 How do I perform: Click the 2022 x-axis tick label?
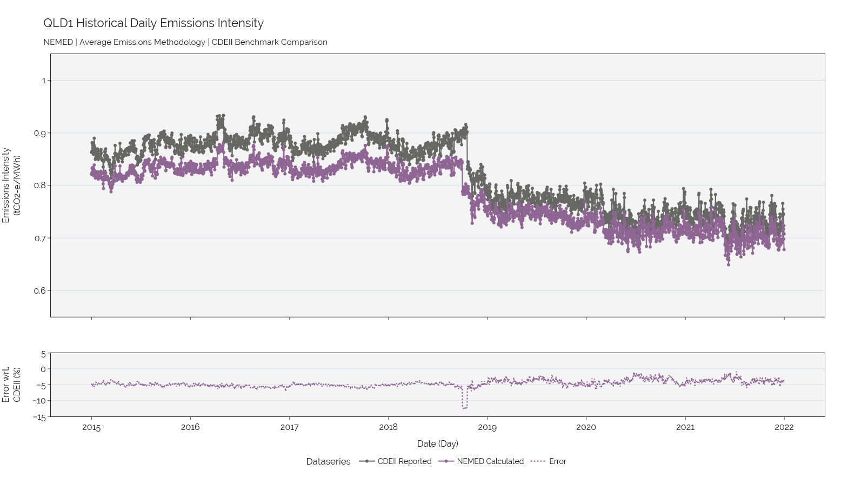(784, 427)
